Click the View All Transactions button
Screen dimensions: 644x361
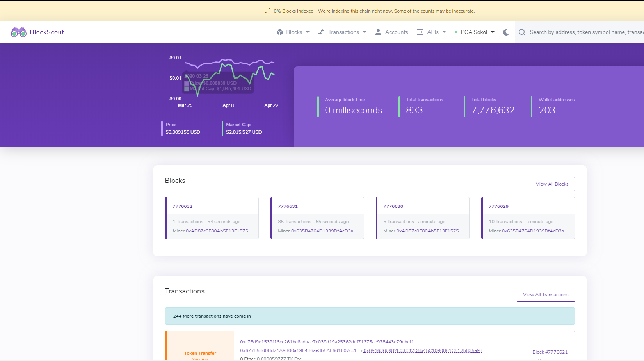(545, 294)
